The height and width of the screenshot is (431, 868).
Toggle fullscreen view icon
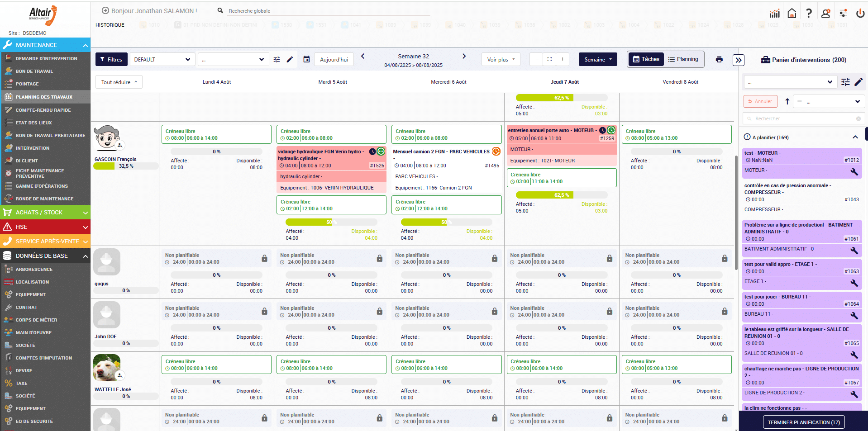[549, 59]
